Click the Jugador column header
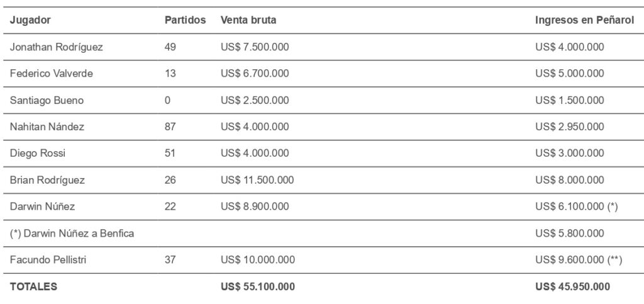 coord(30,20)
